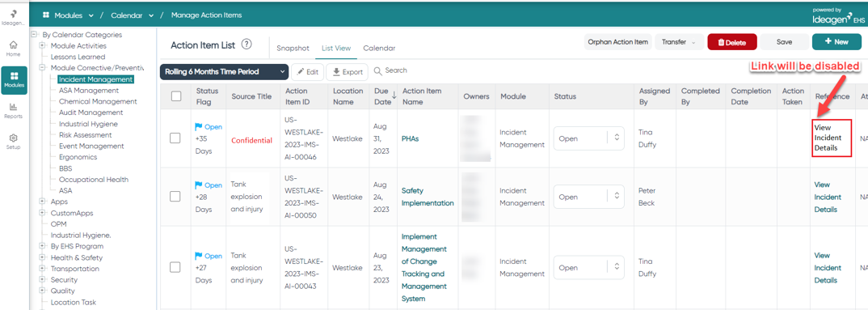This screenshot has width=868, height=310.
Task: Click the magnifier Search icon
Action: (x=378, y=71)
